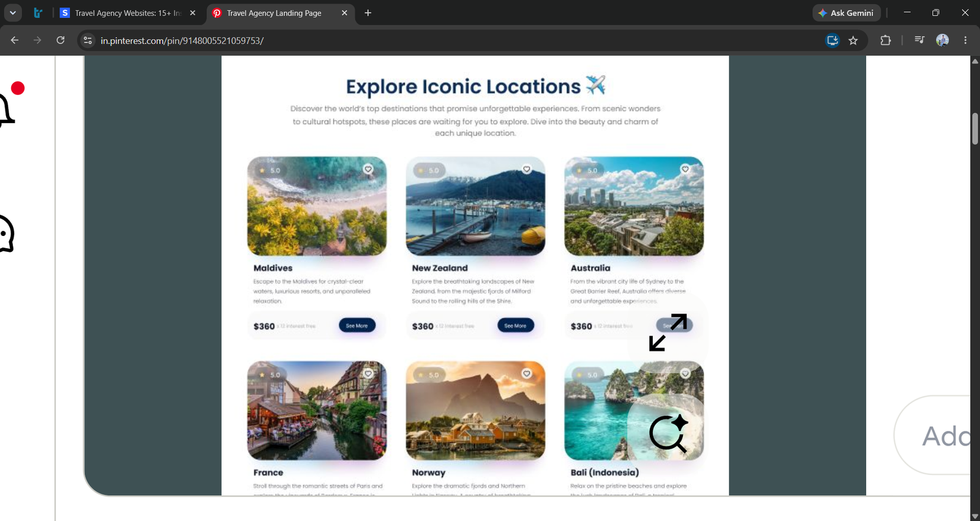
Task: Click the pinned tab with blue icon
Action: [x=38, y=13]
